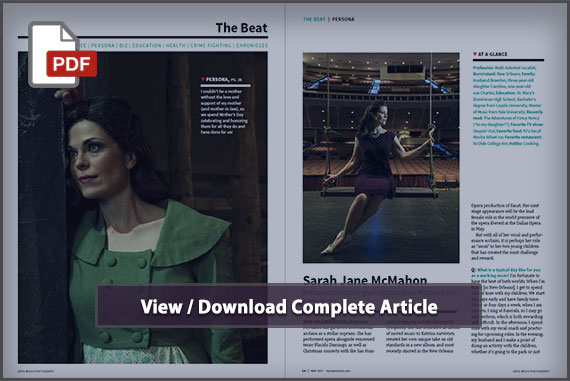
Task: Click the Persona pull-quote text block
Action: (x=225, y=112)
